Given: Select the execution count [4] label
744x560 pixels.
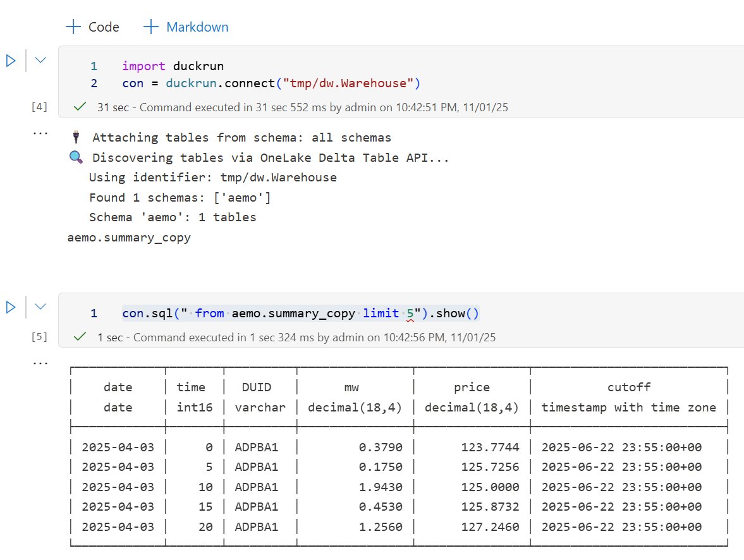Looking at the screenshot, I should [39, 107].
